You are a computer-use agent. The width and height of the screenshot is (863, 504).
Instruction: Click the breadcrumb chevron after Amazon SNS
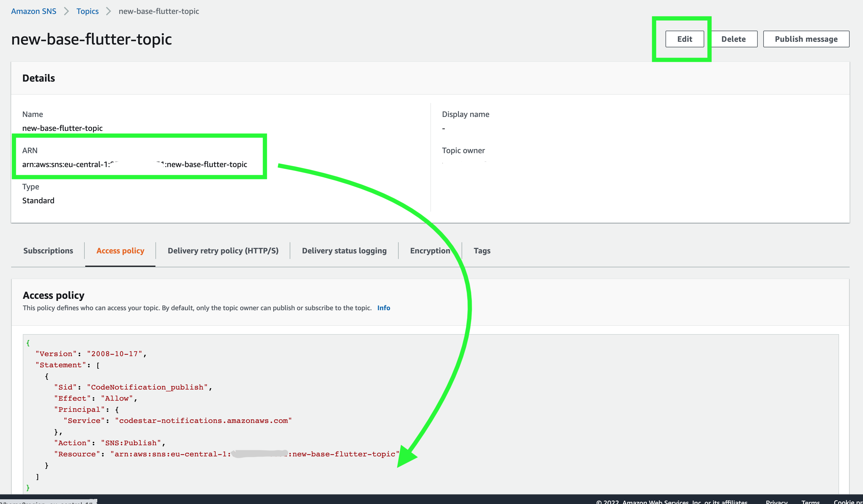point(66,11)
